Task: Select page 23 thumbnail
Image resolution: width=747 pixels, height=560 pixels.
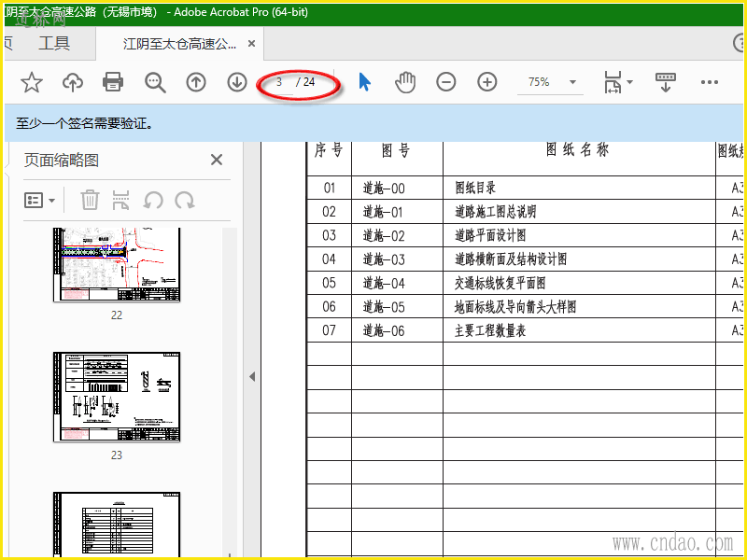Action: (117, 398)
